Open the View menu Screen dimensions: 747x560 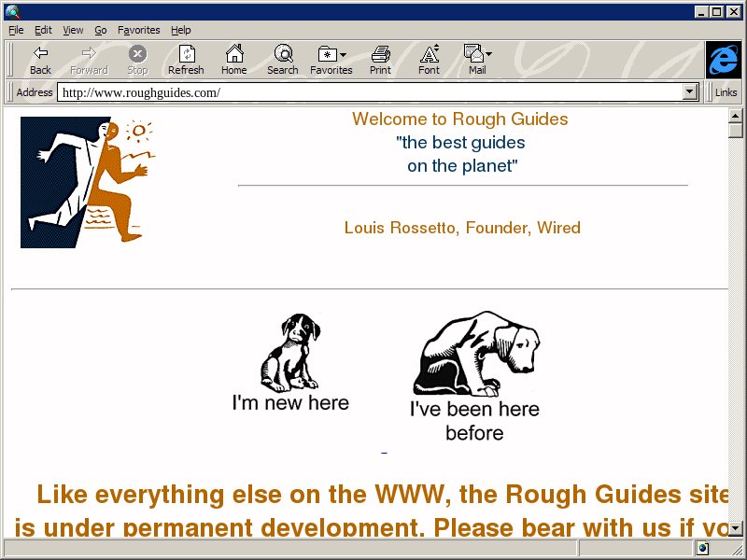tap(73, 30)
